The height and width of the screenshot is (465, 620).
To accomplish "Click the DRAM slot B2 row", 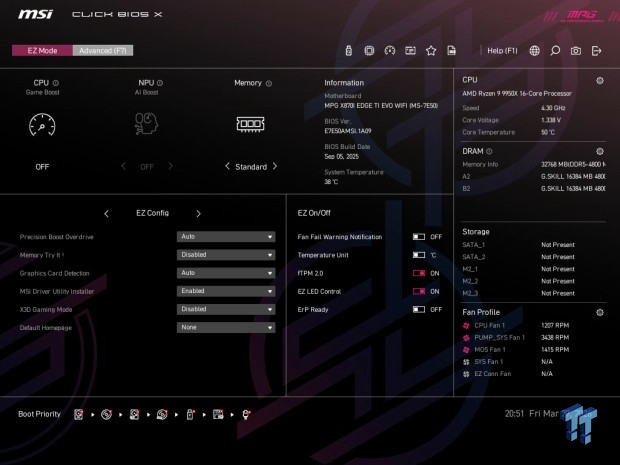I will click(533, 189).
